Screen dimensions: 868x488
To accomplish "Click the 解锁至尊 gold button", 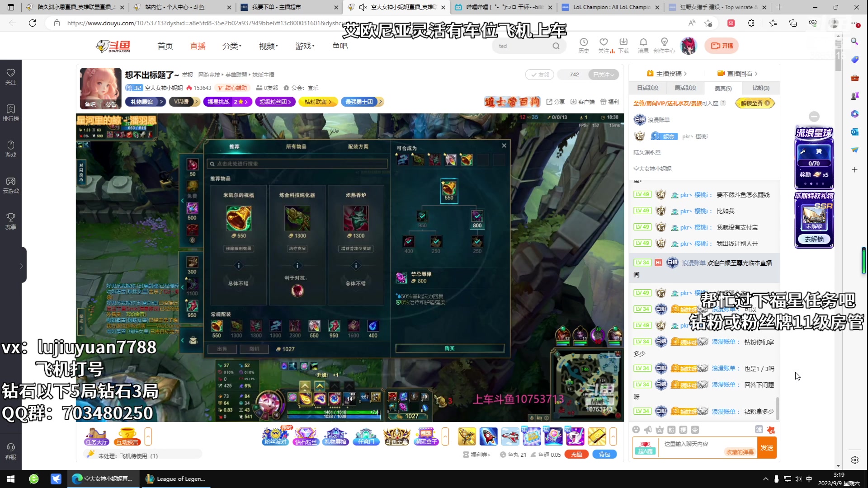I will pyautogui.click(x=755, y=103).
